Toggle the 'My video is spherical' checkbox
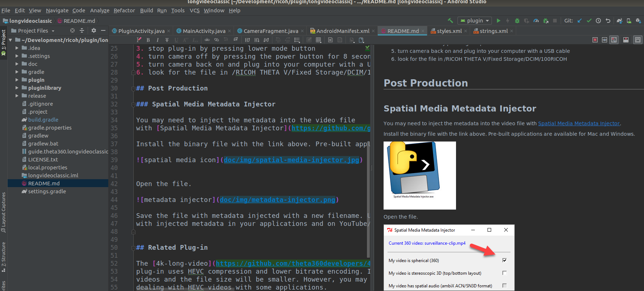The width and height of the screenshot is (644, 291). pos(504,260)
